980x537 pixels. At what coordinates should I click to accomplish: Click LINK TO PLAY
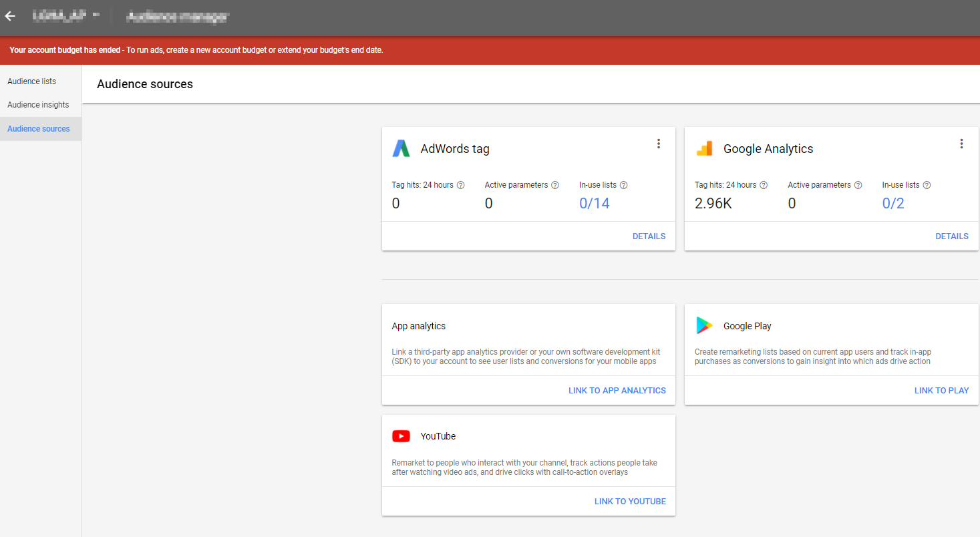tap(941, 391)
